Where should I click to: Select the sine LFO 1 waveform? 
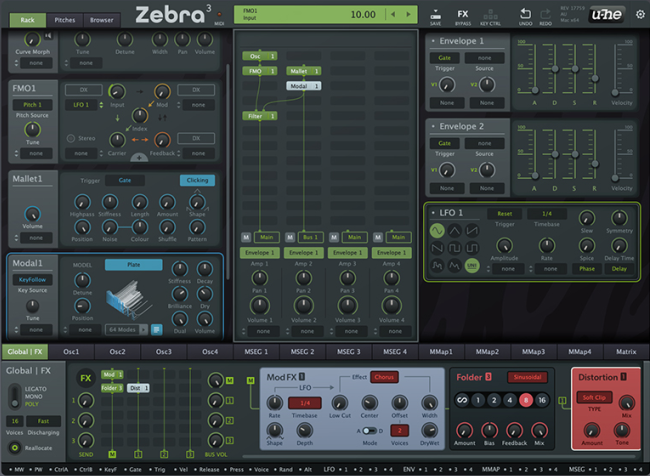click(437, 231)
